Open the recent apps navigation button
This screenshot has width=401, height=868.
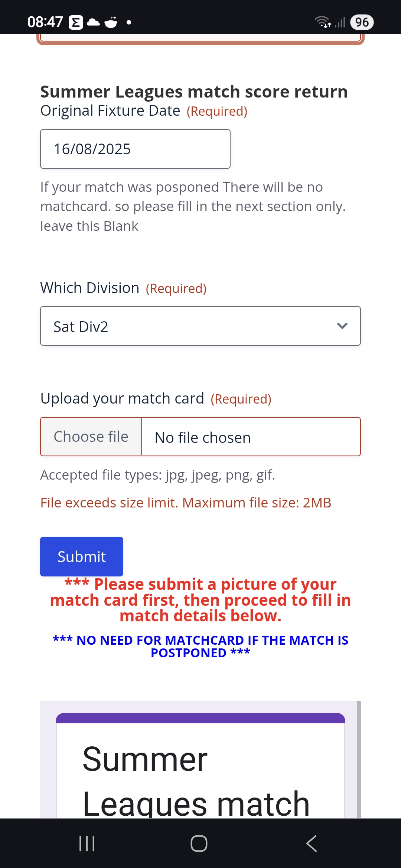click(87, 844)
